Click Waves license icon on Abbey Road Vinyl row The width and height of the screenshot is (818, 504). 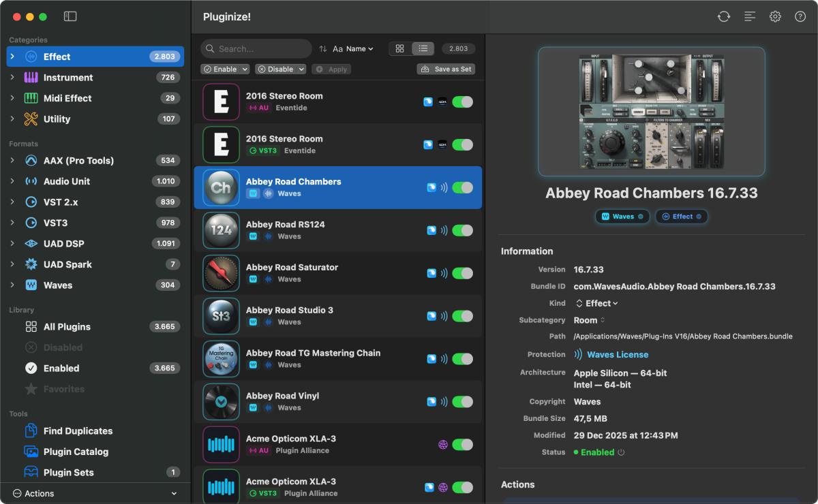[444, 402]
